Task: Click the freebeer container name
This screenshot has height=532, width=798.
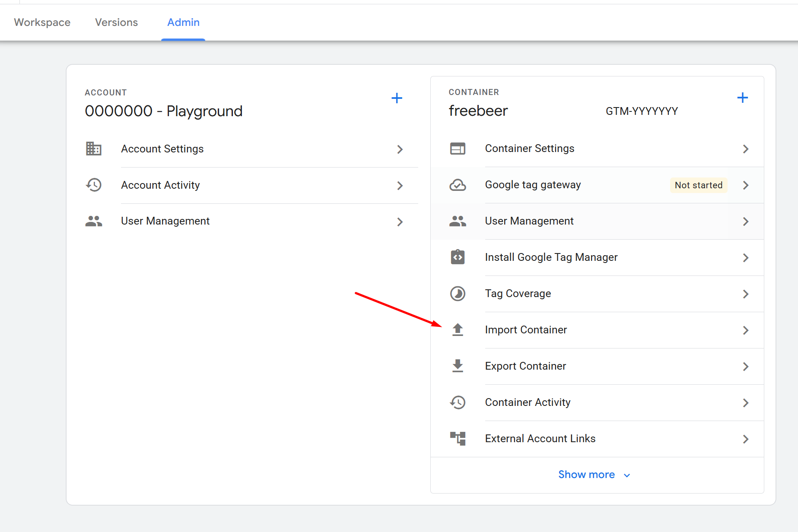Action: click(478, 111)
